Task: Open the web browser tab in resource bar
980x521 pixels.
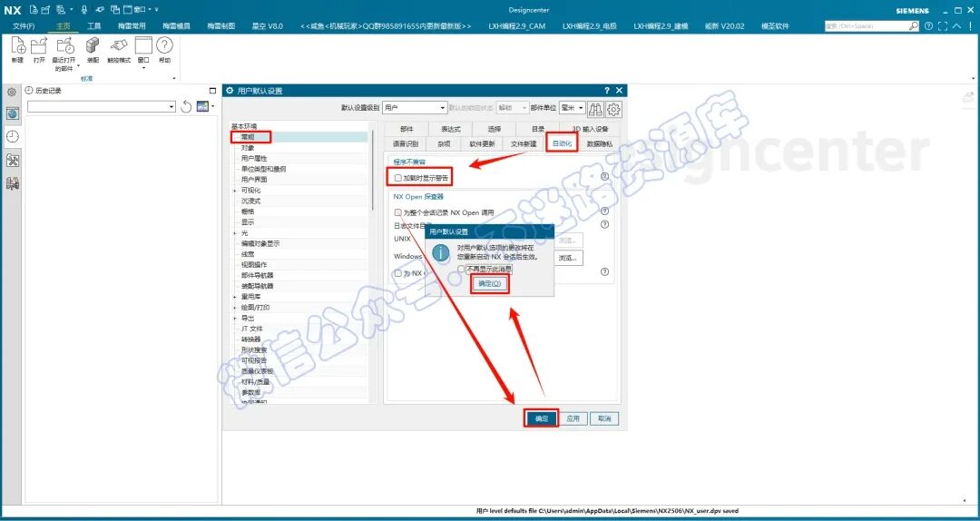Action: pyautogui.click(x=13, y=113)
